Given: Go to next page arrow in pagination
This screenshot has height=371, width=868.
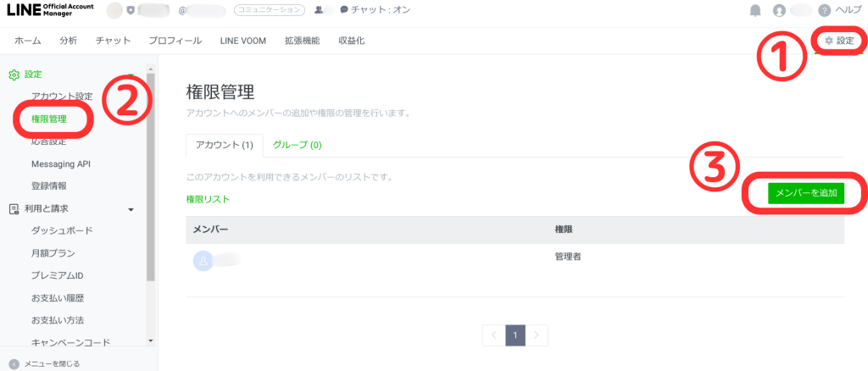Looking at the screenshot, I should 537,335.
